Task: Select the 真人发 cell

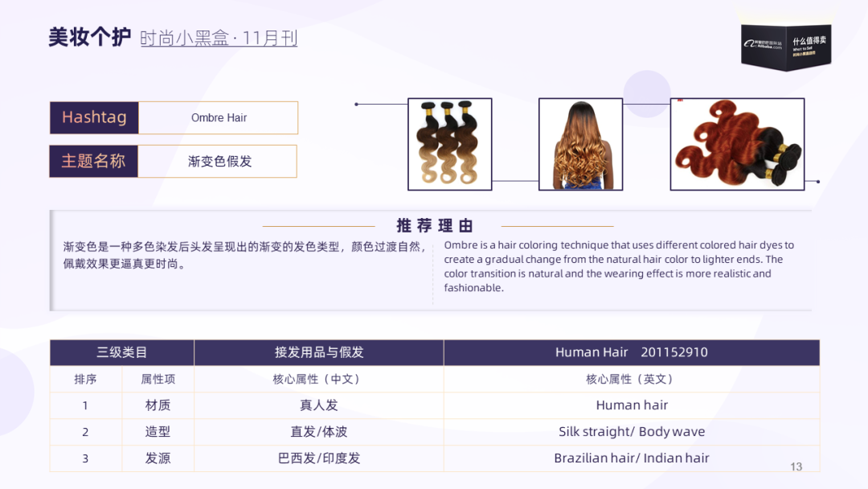Action: [319, 405]
